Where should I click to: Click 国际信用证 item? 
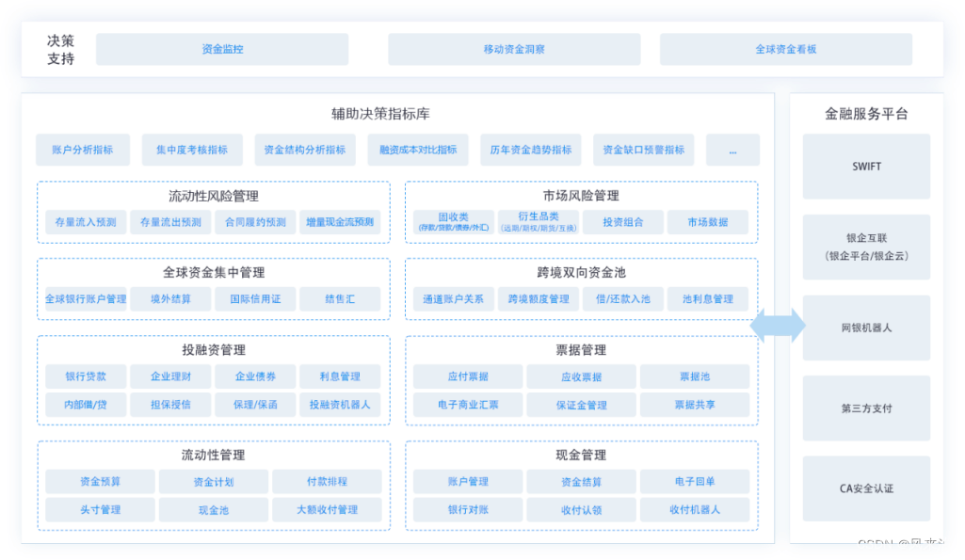[x=255, y=299]
